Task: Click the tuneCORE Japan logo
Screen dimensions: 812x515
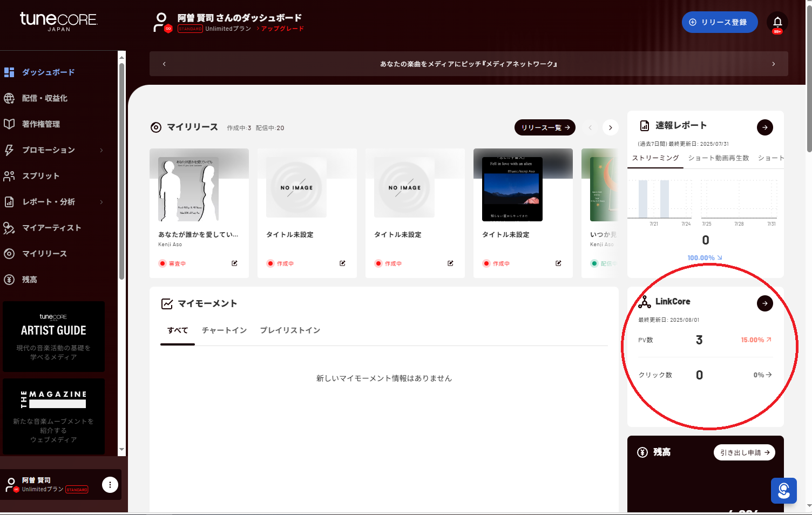Action: [58, 22]
